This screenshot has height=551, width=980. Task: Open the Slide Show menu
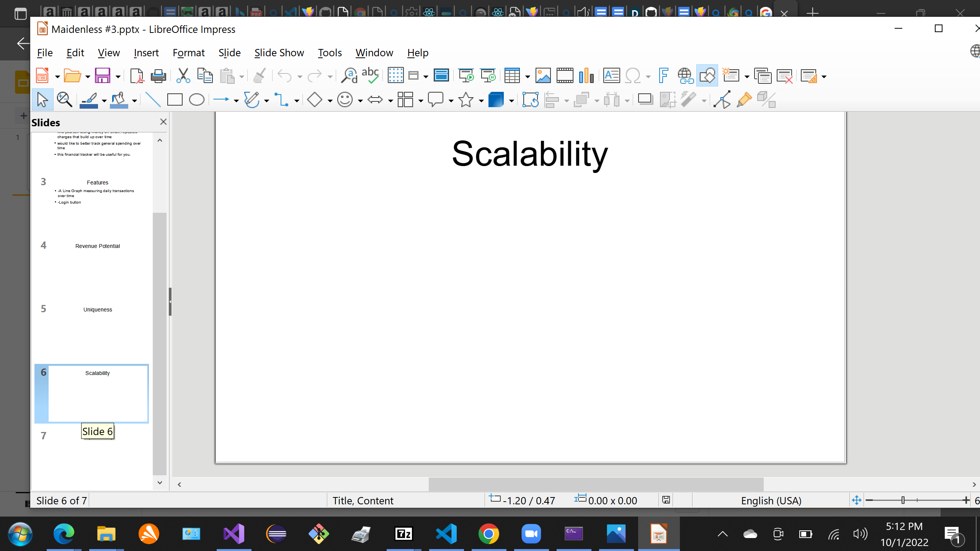pos(279,52)
